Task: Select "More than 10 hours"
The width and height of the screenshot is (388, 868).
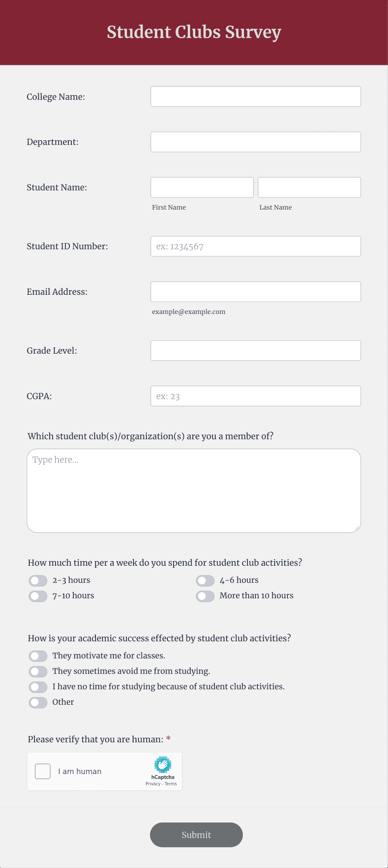Action: click(x=205, y=596)
